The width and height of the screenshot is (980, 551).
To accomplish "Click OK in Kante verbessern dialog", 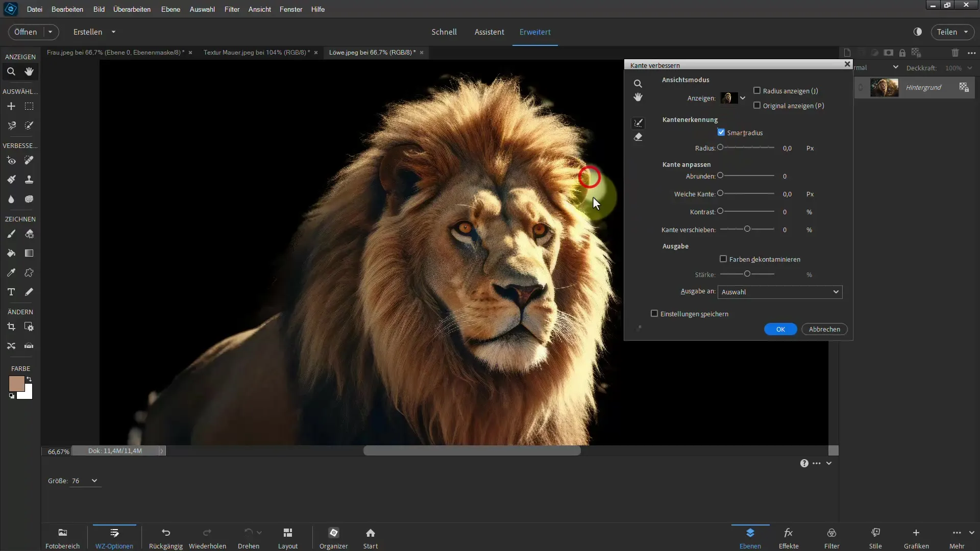I will [x=780, y=329].
